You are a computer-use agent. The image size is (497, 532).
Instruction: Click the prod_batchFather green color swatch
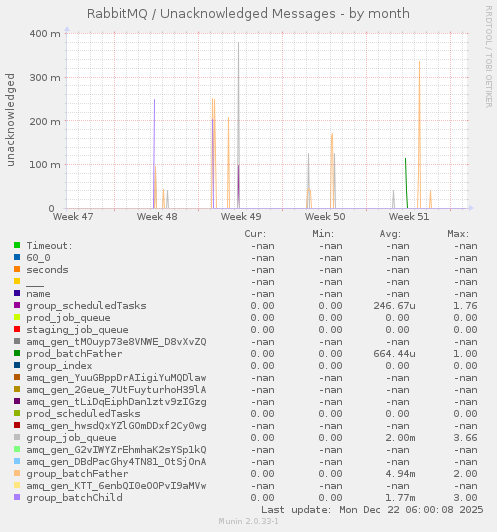(x=17, y=353)
